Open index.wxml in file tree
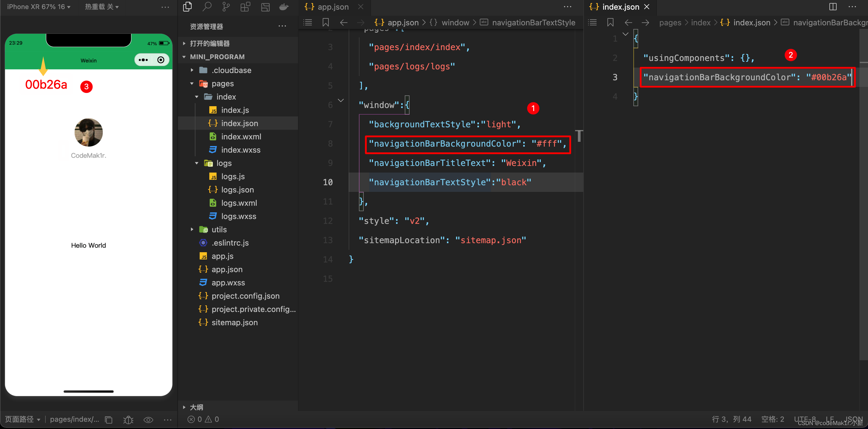Screen dimensions: 868x429 [x=241, y=136]
